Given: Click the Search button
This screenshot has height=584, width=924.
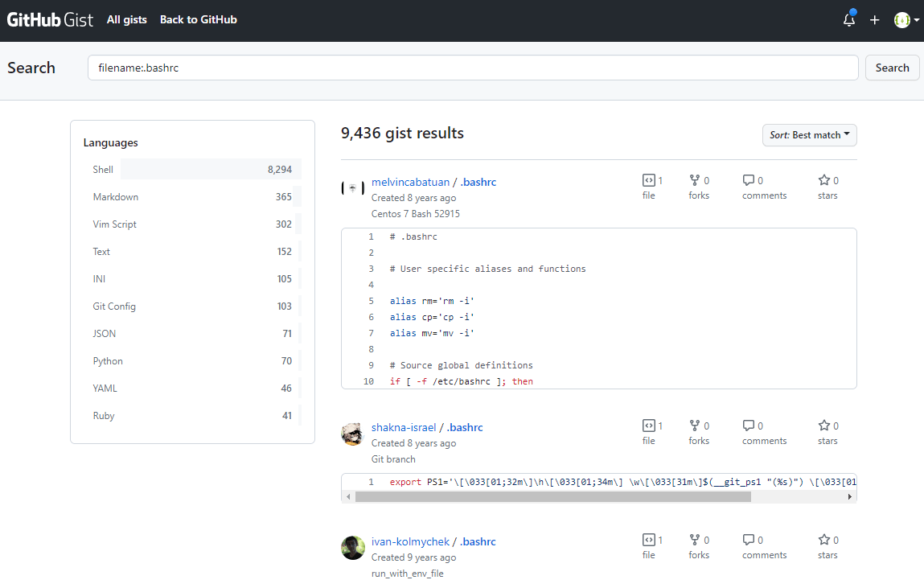Looking at the screenshot, I should point(892,68).
